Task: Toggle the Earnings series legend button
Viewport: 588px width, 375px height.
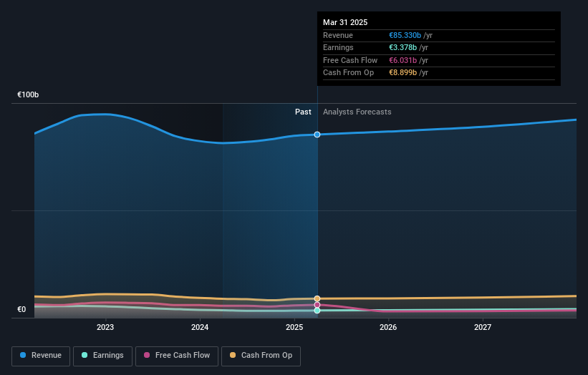Action: click(102, 356)
